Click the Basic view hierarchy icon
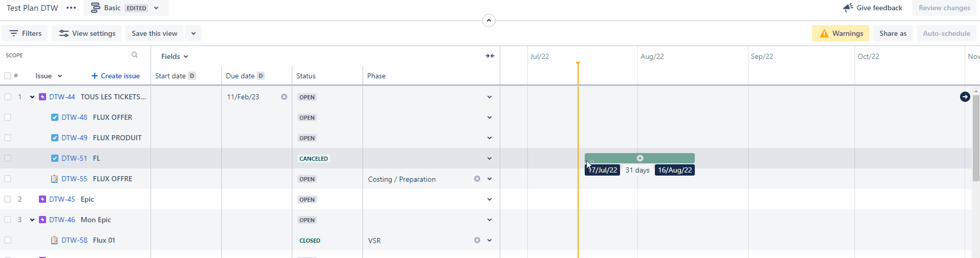The width and height of the screenshot is (980, 258). point(95,8)
